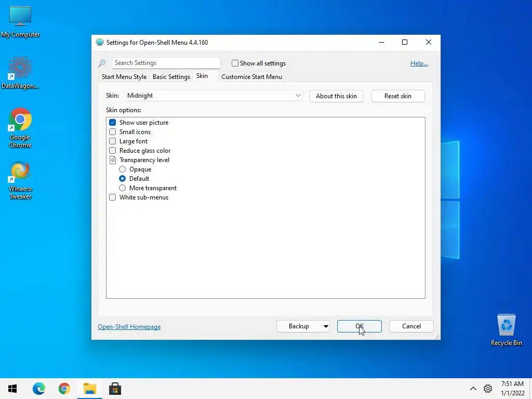The image size is (532, 399).
Task: Enable Show all settings checkbox
Action: click(235, 63)
